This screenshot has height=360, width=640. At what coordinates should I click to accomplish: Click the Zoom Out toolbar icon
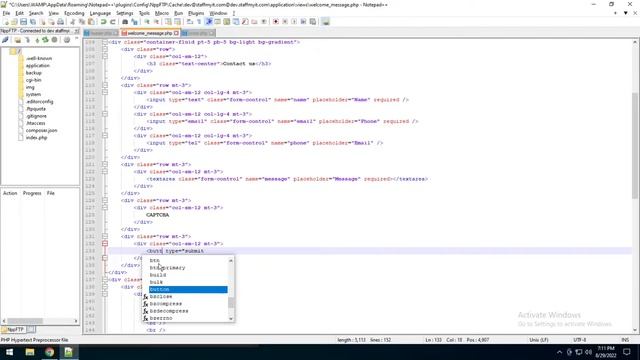click(x=156, y=22)
